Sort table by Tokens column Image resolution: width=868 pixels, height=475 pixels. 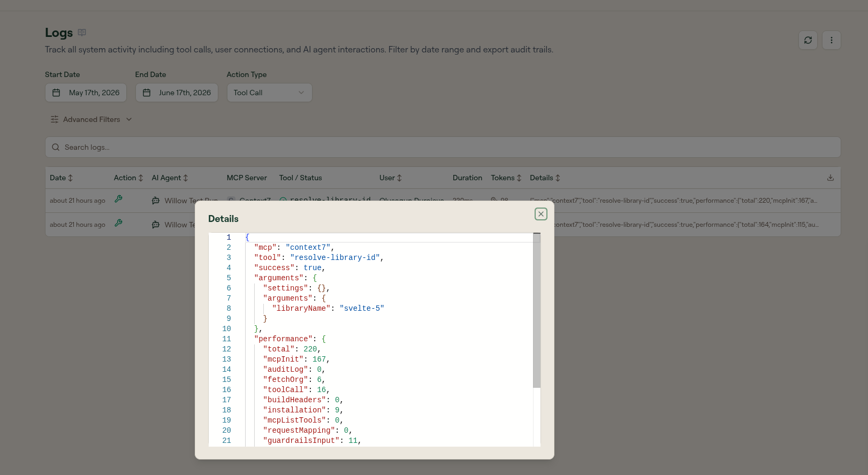pyautogui.click(x=506, y=178)
